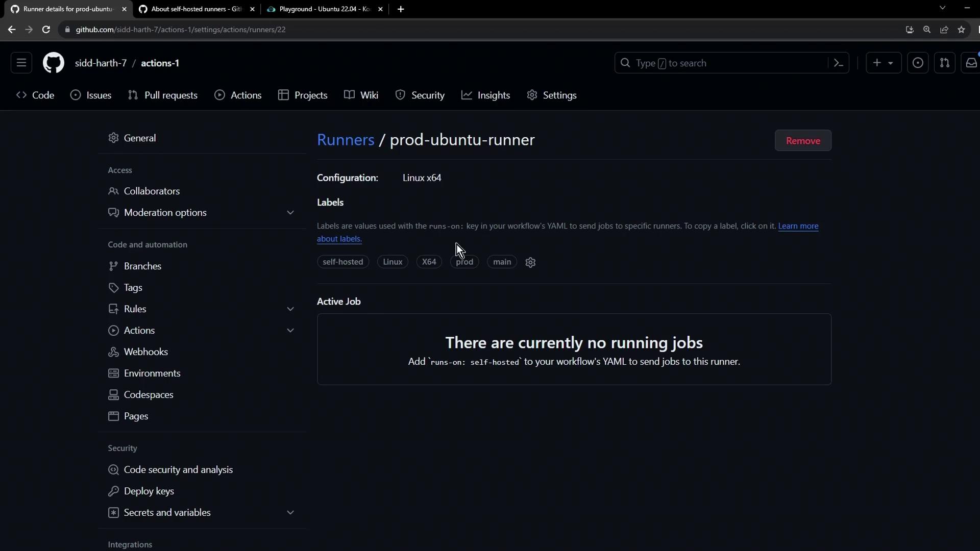Open the hamburger navigation menu
The image size is (980, 551).
21,63
